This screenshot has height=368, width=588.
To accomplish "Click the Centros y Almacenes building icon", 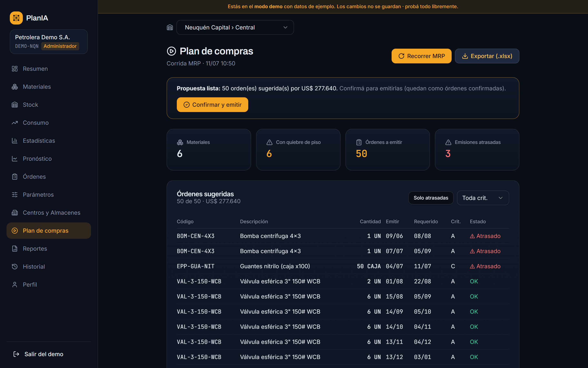I will [x=14, y=213].
